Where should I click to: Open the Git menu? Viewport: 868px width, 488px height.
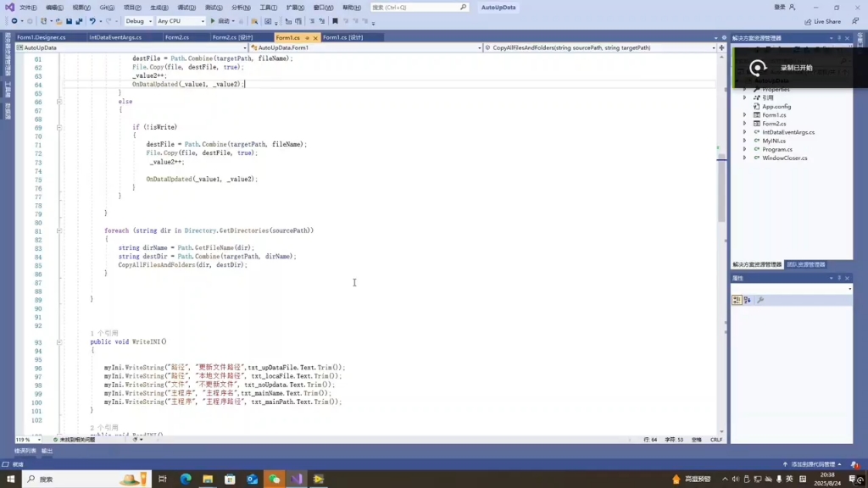[107, 7]
